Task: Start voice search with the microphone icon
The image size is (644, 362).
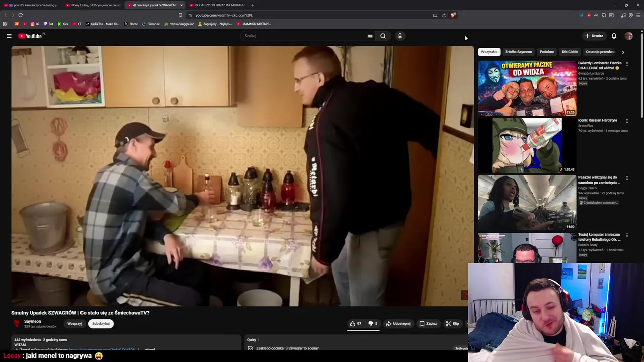Action: tap(400, 36)
